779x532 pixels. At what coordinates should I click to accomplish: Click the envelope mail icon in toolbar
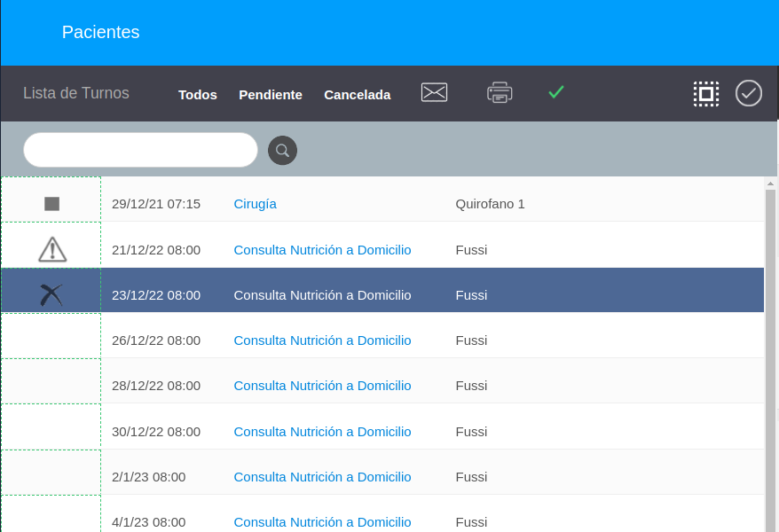click(x=434, y=92)
